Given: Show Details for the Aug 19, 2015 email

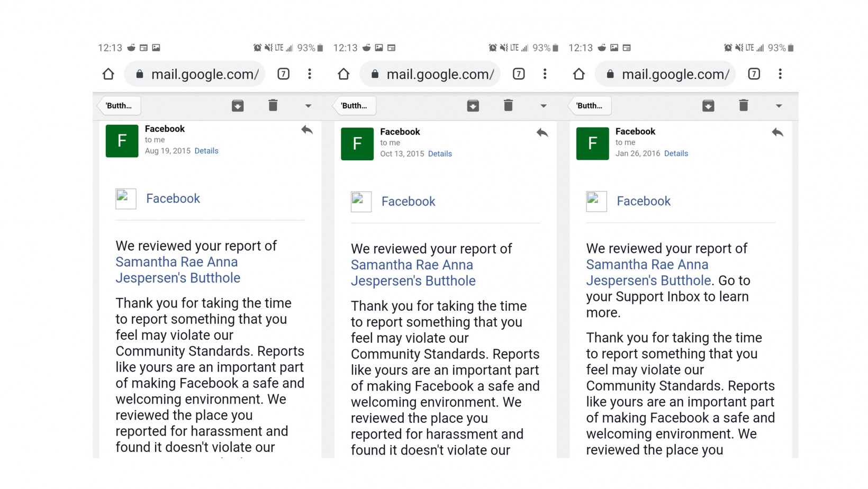Looking at the screenshot, I should point(206,151).
